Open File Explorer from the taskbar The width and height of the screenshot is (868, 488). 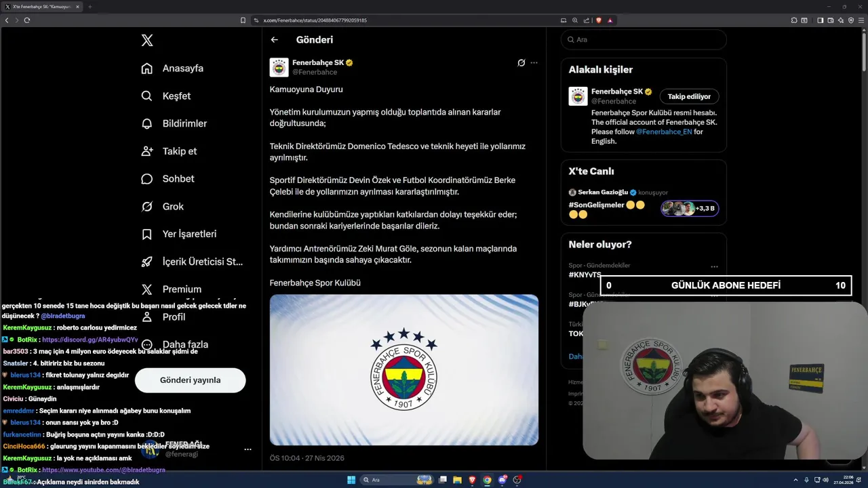pos(458,480)
